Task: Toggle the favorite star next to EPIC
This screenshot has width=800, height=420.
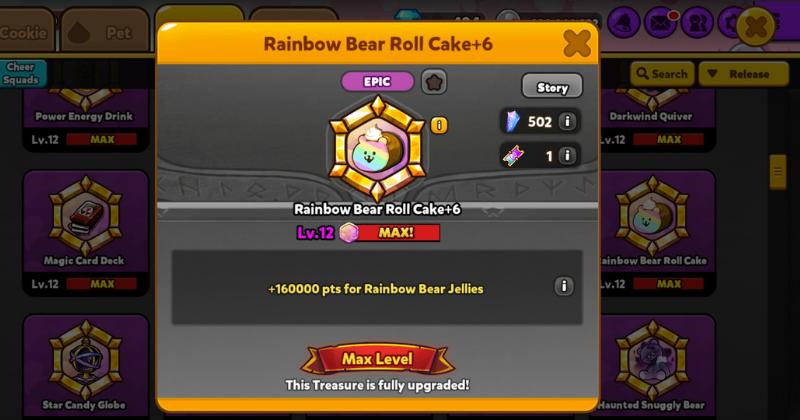Action: (434, 82)
